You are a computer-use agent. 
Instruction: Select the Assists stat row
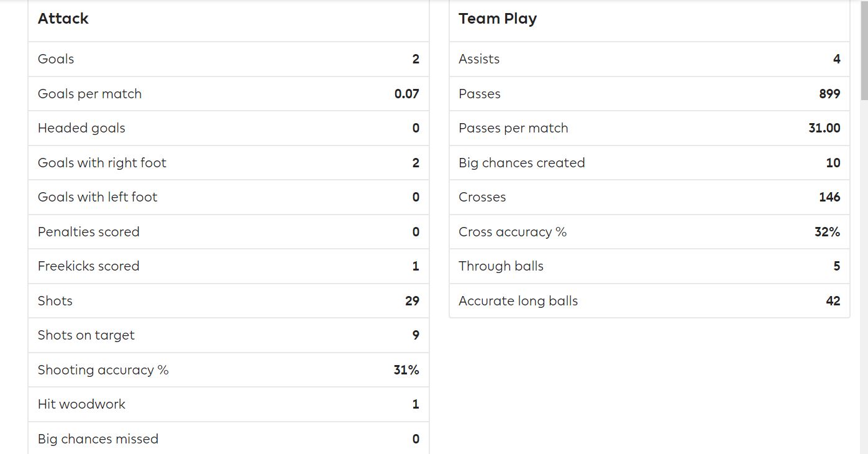[x=649, y=59]
